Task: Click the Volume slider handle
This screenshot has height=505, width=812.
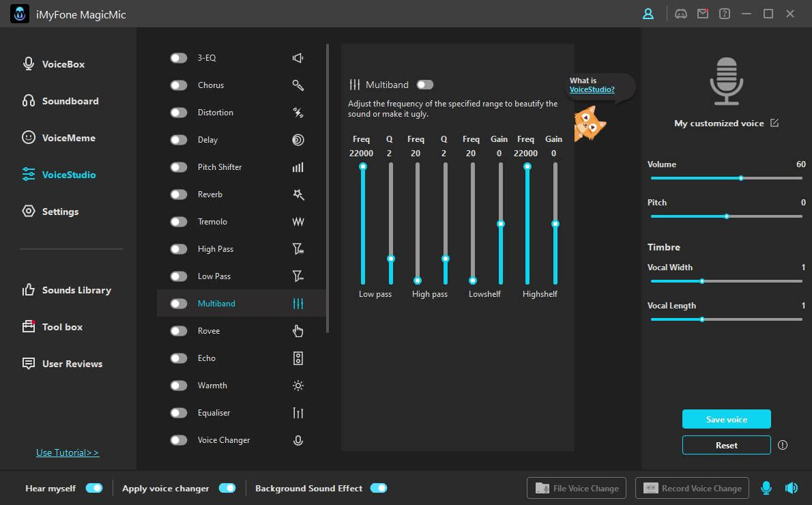Action: (x=741, y=178)
